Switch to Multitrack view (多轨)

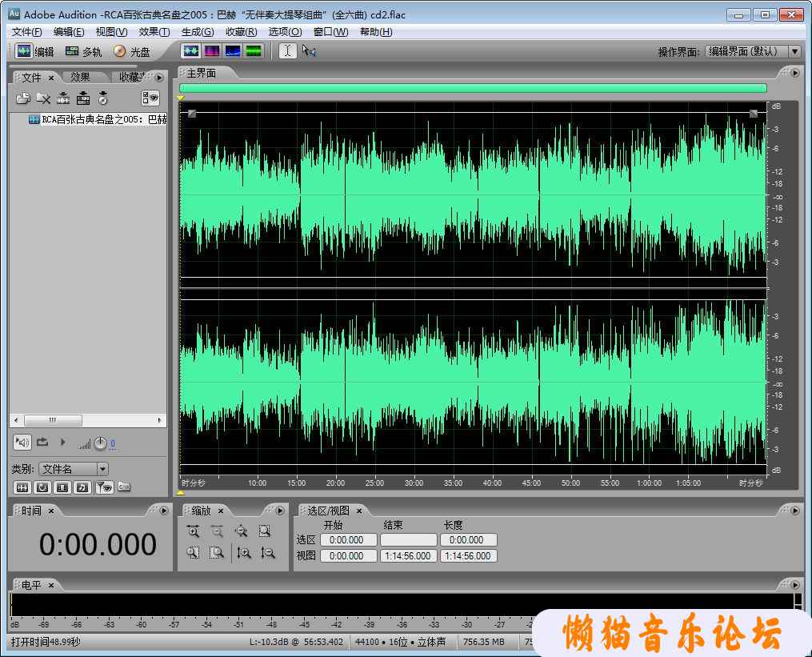tap(83, 51)
